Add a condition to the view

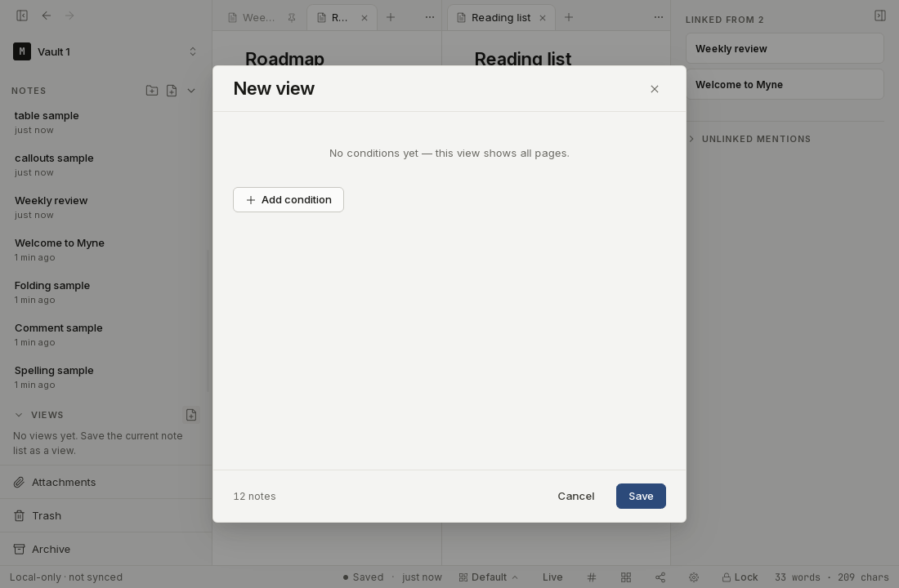pos(288,199)
